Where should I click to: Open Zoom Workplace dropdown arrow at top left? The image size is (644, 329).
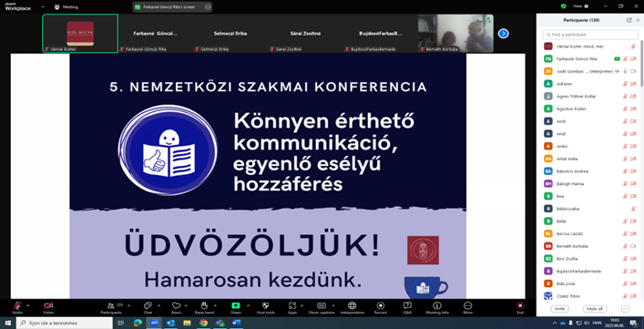point(43,6)
